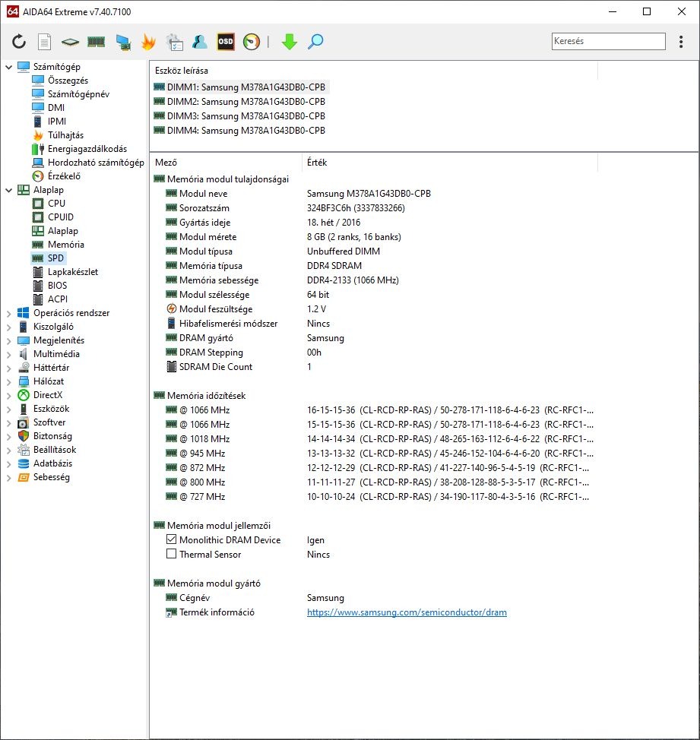Open the Érzékelő sensor item
Viewport: 700px width, 740px height.
pyautogui.click(x=64, y=176)
